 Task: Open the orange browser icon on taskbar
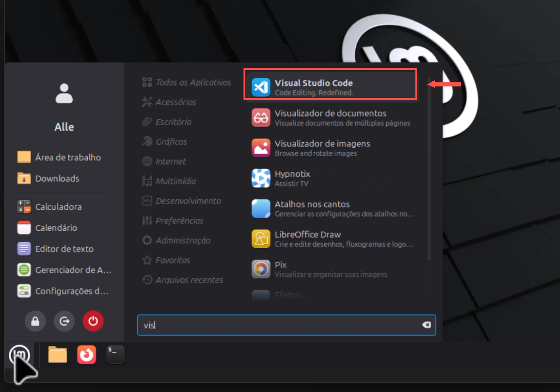[x=86, y=355]
